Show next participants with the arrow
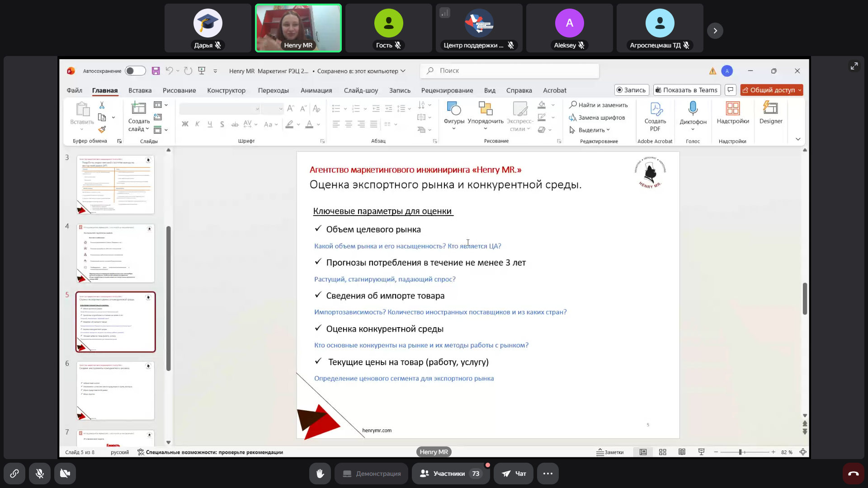868x488 pixels. pos(715,31)
